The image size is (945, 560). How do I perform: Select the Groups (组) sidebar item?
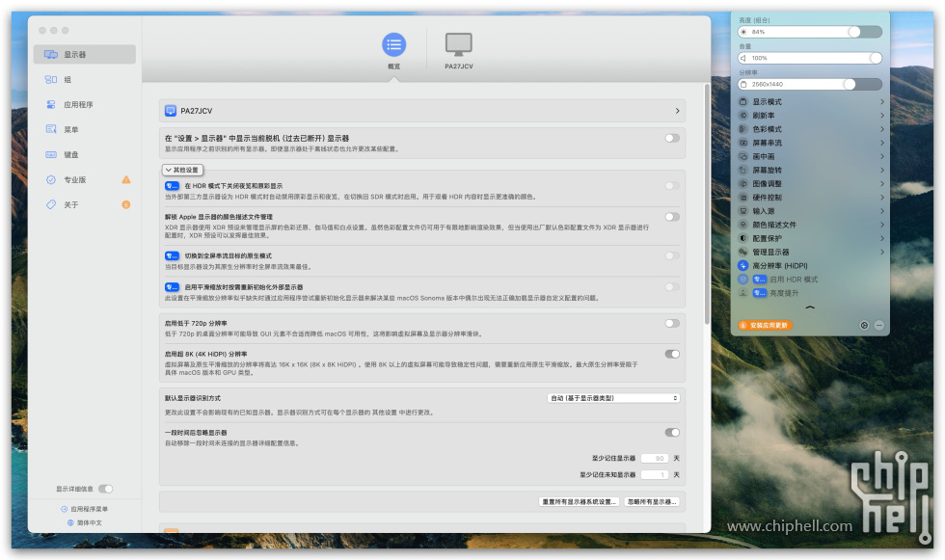click(x=85, y=79)
